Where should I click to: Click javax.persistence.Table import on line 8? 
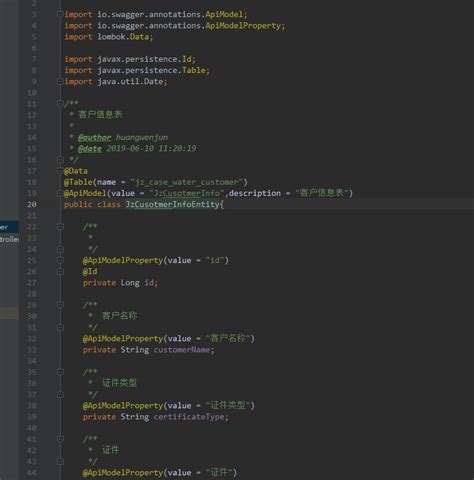tap(137, 70)
